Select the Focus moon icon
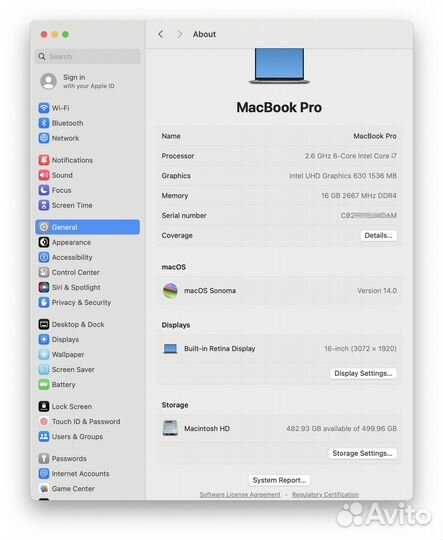Image resolution: width=443 pixels, height=540 pixels. tap(44, 190)
